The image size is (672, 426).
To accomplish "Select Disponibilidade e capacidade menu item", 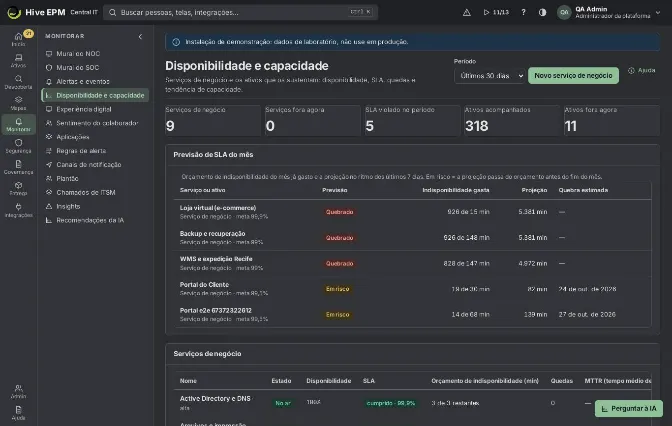I will pos(95,95).
